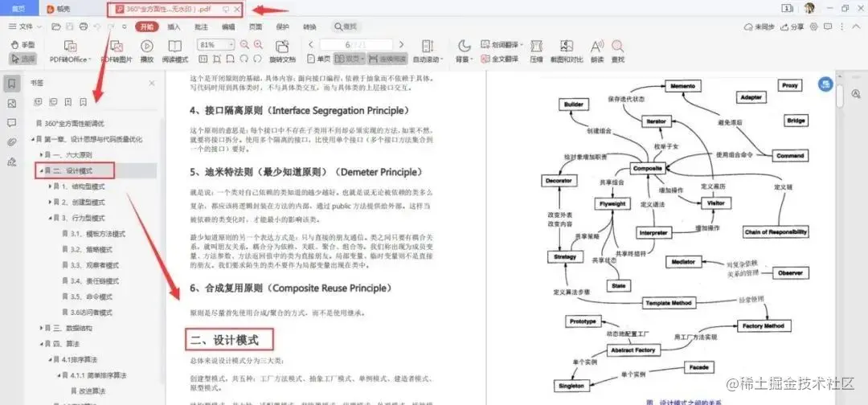Click the undo arrow icon
Screen dimensions: 868x405
coord(97,27)
